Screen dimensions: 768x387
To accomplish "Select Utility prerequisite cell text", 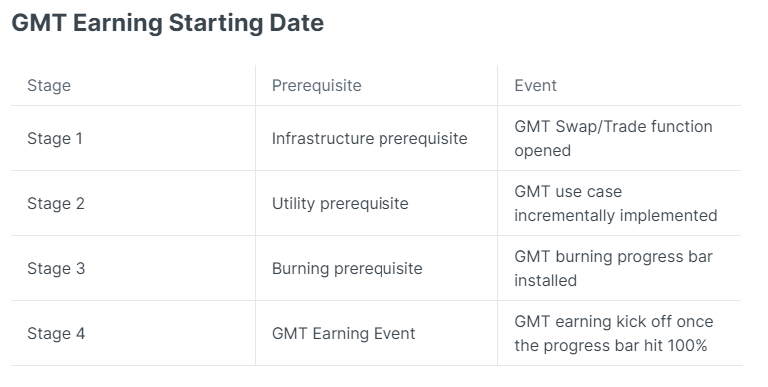I will [x=340, y=204].
